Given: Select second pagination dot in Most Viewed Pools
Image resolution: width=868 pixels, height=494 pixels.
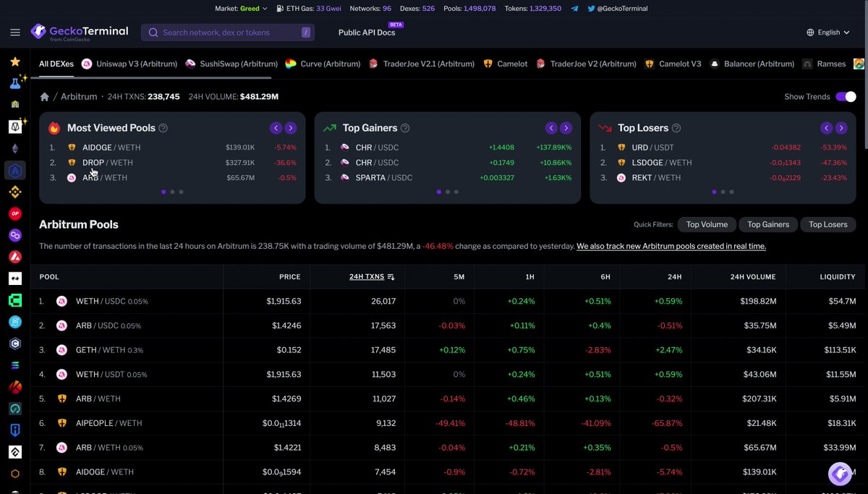Looking at the screenshot, I should click(172, 192).
